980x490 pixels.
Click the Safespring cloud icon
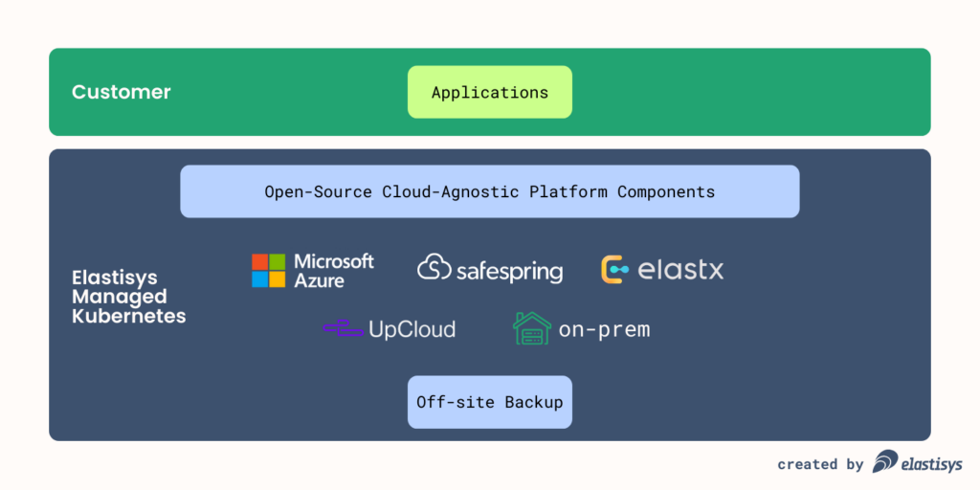point(434,269)
